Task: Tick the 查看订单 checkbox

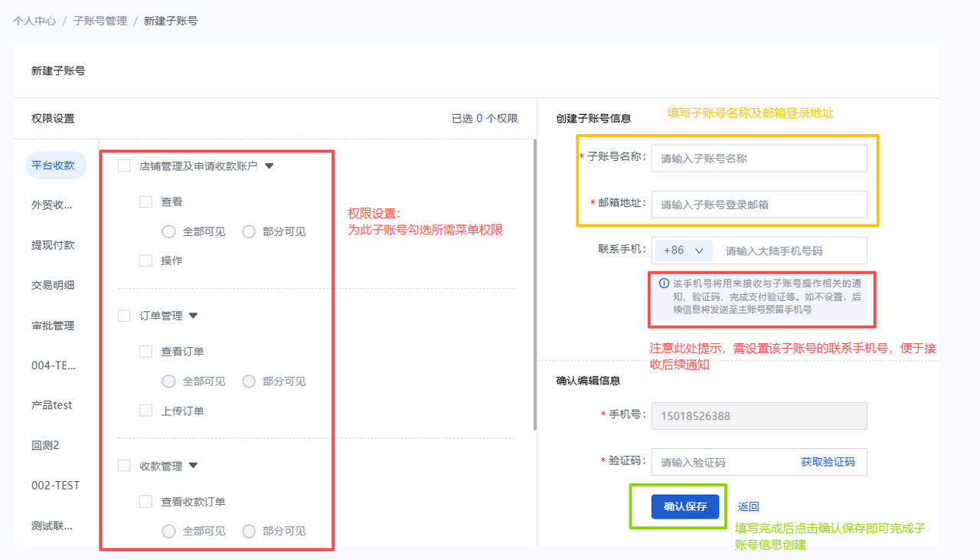Action: click(x=145, y=352)
